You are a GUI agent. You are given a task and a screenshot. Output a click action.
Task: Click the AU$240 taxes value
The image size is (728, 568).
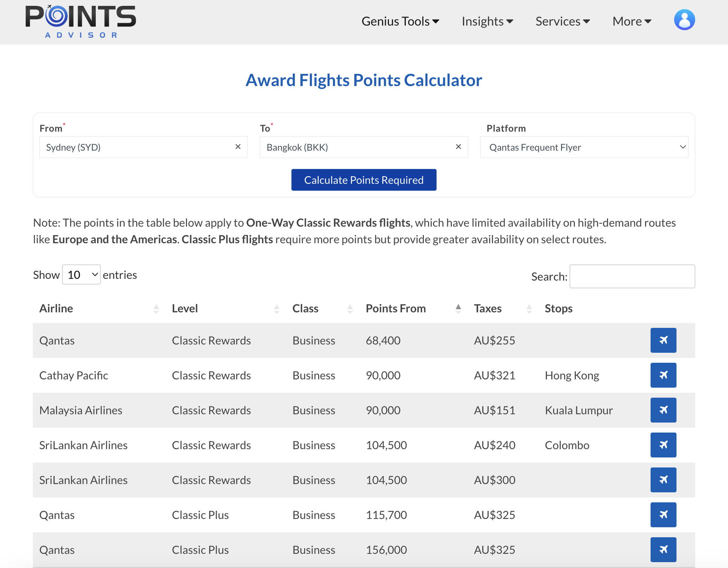pos(494,445)
